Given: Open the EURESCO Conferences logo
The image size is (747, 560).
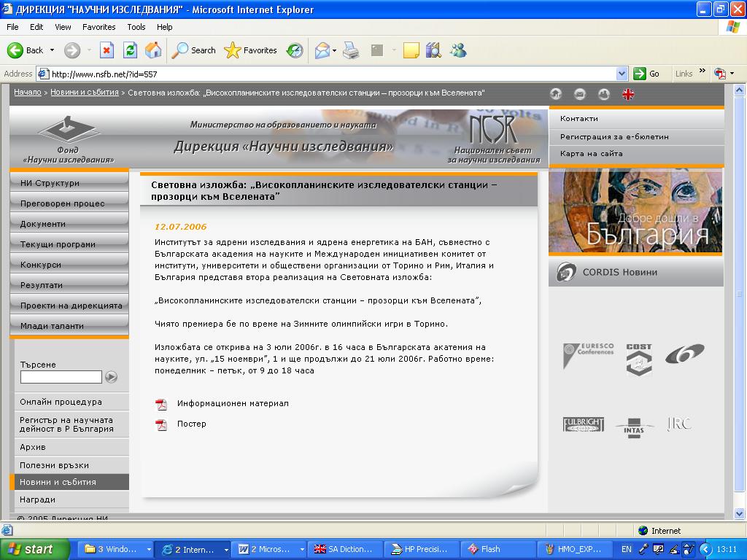Looking at the screenshot, I should pos(589,355).
